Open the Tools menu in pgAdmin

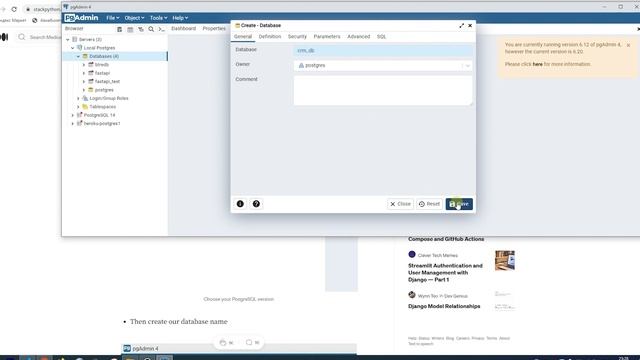[158, 18]
